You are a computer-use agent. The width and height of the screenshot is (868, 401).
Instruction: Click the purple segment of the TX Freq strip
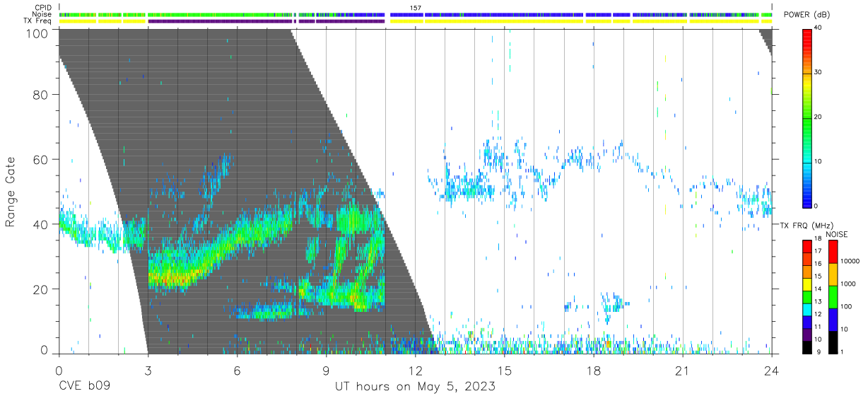tap(266, 21)
